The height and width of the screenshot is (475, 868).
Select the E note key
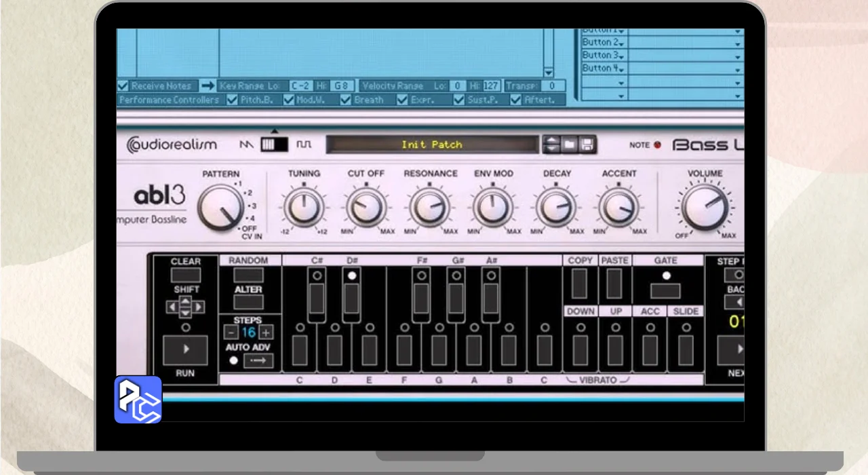369,350
